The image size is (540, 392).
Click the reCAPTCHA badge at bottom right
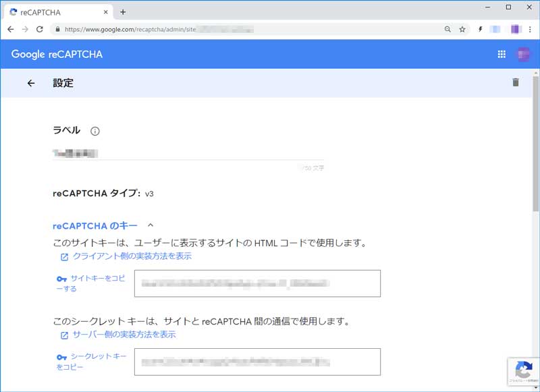[x=524, y=371]
